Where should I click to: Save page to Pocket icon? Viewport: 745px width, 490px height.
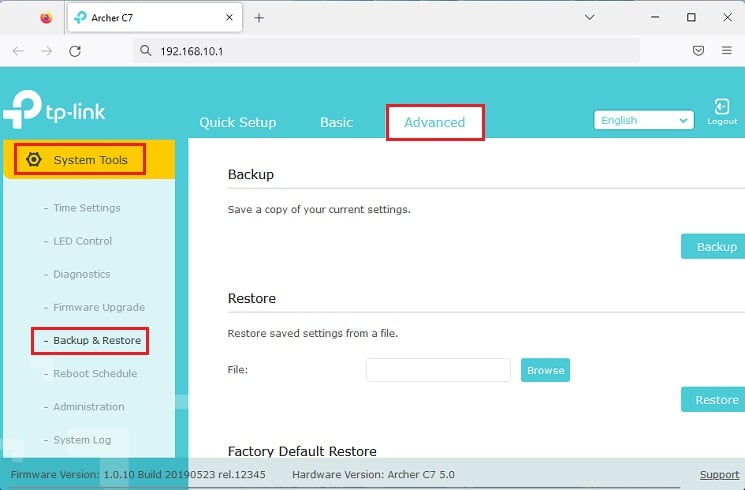pos(698,50)
